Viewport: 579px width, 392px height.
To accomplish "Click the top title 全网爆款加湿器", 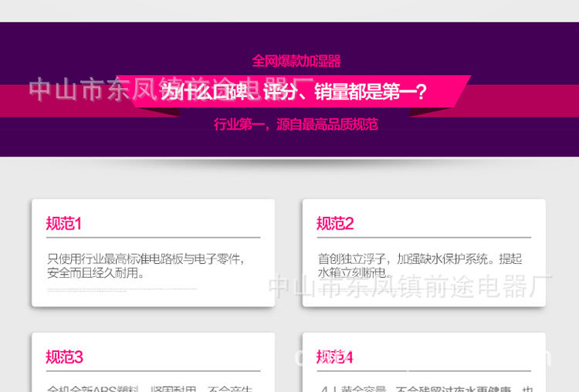I will point(296,60).
